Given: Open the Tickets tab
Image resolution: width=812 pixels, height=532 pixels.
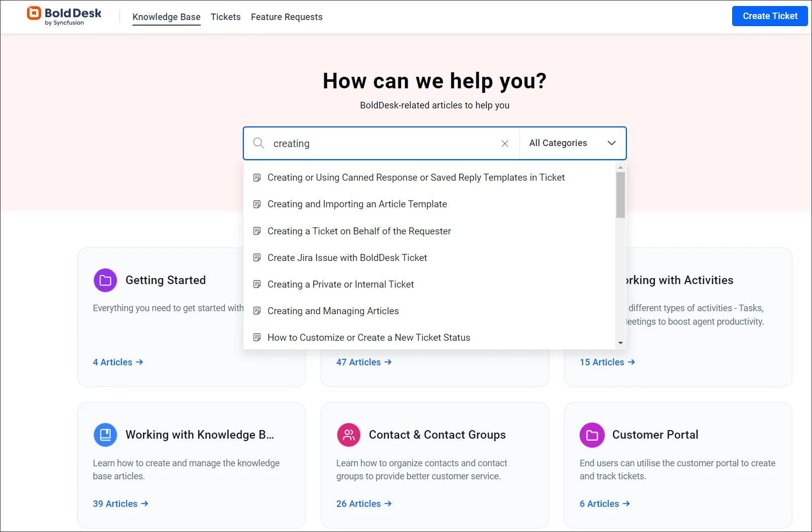Looking at the screenshot, I should [225, 17].
